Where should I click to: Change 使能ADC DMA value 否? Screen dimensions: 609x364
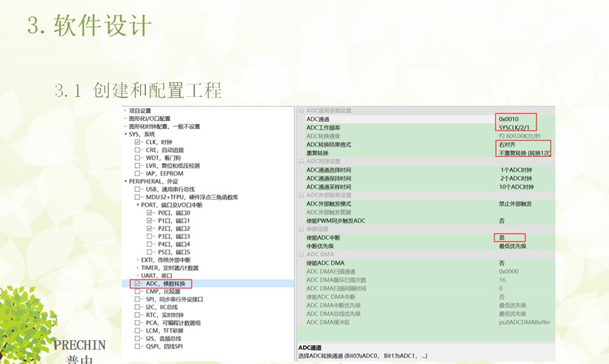tap(502, 263)
